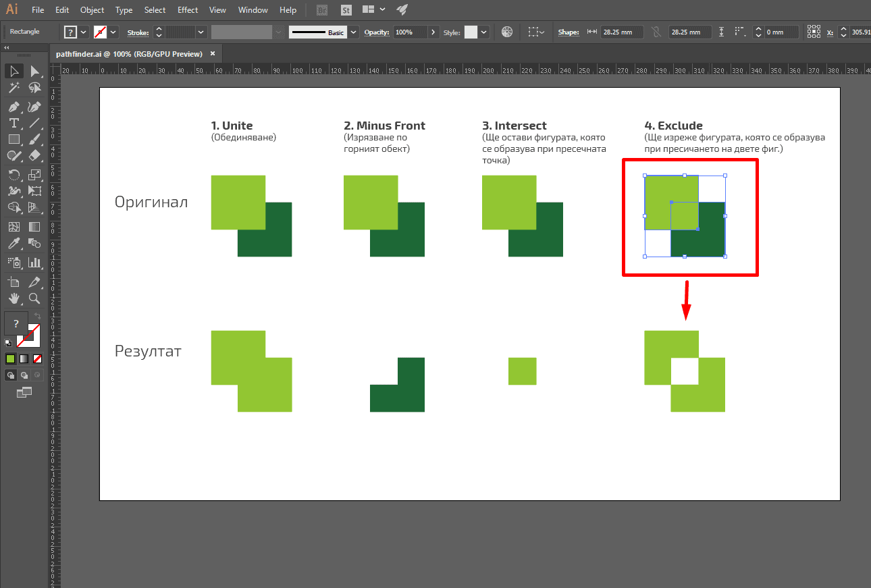Collapse the tools panel double arrow
This screenshot has width=871, height=588.
7,49
